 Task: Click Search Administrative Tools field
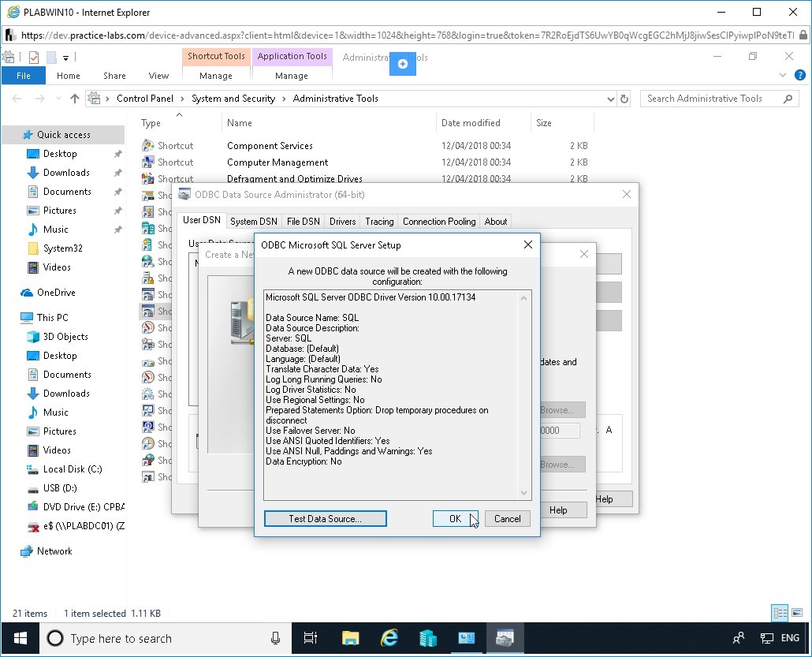[719, 99]
